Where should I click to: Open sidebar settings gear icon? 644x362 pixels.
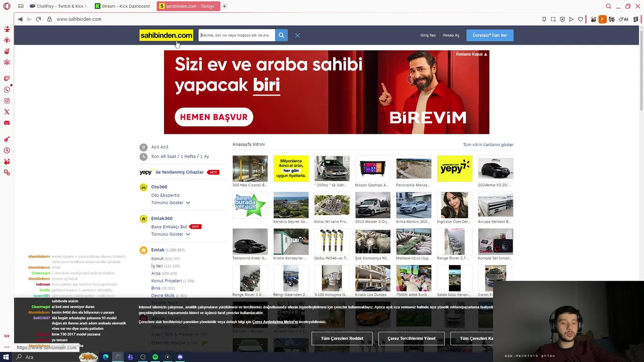pos(7,172)
